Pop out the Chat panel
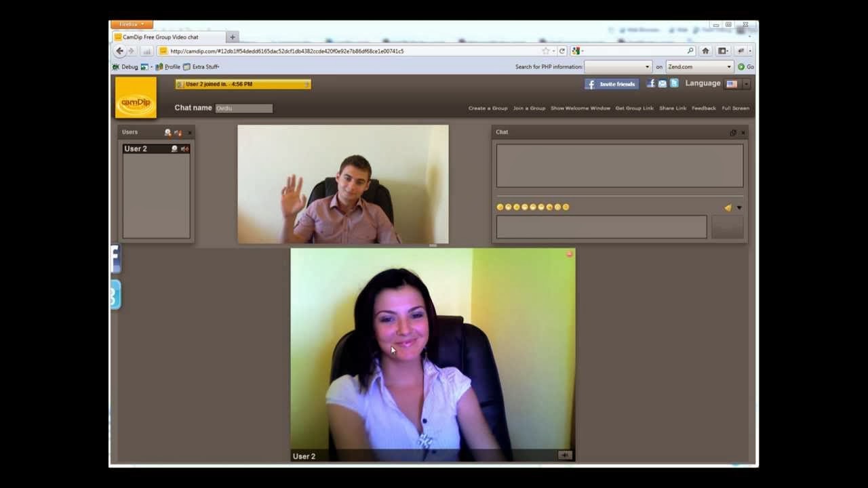 point(732,133)
